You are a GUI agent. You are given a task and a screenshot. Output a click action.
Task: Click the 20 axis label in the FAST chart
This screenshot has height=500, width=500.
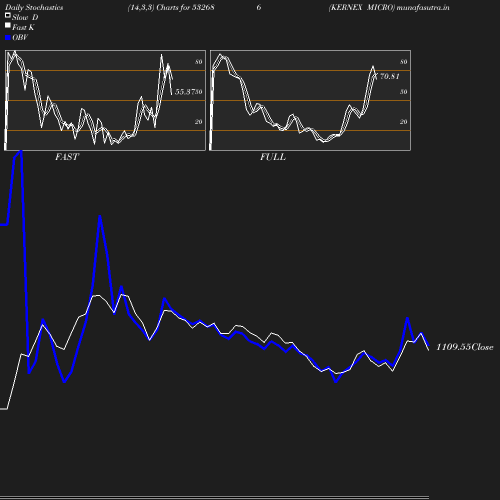coord(199,122)
